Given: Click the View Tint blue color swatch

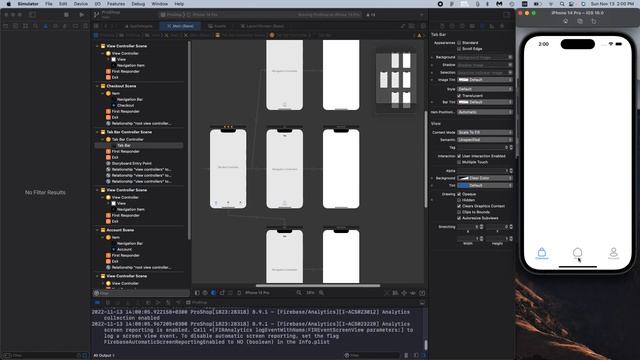Looking at the screenshot, I should point(463,186).
